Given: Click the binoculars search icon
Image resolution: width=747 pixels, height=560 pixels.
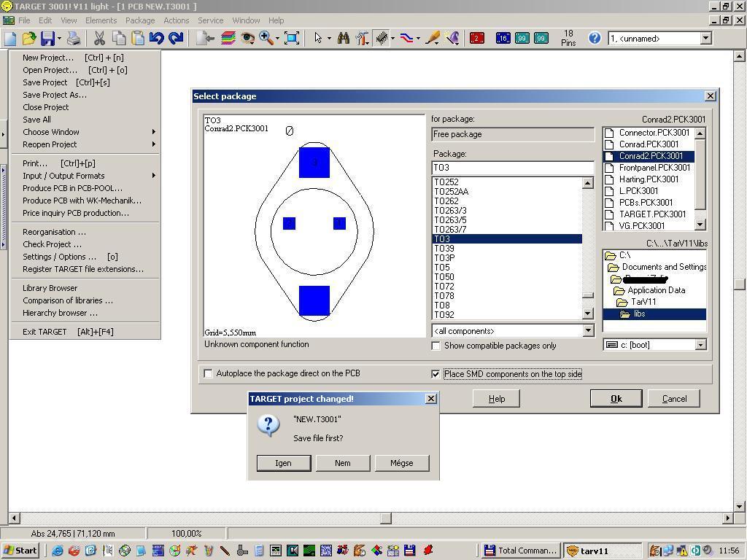Looking at the screenshot, I should coord(343,38).
